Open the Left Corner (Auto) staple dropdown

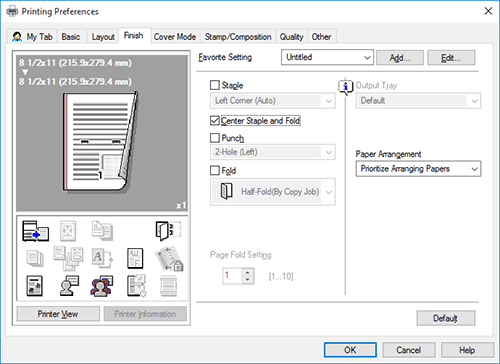273,101
